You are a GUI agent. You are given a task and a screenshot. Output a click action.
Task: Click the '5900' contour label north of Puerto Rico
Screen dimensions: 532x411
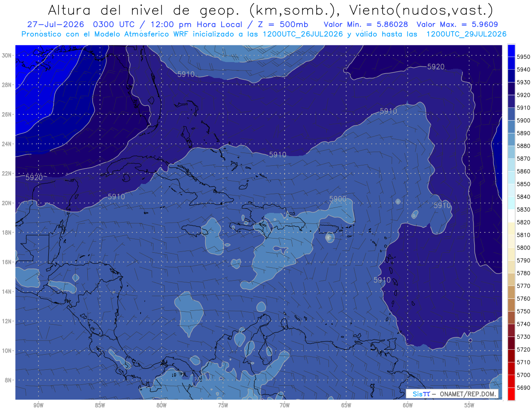338,199
